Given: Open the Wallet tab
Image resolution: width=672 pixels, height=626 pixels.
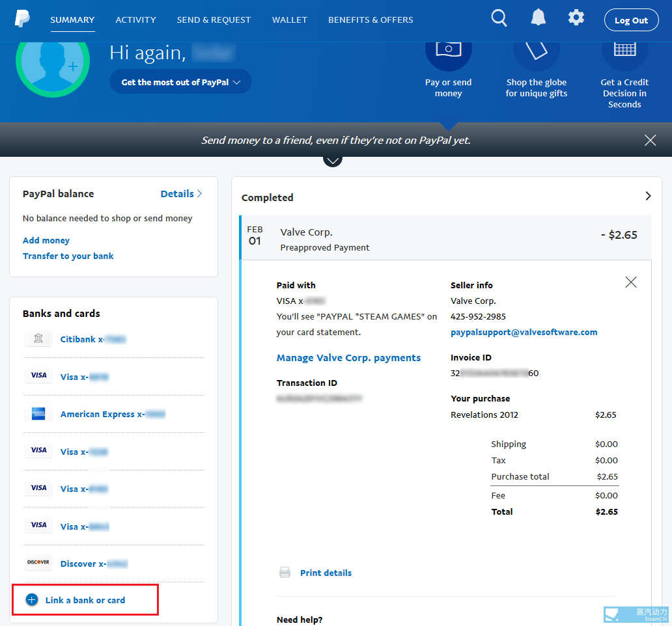Looking at the screenshot, I should click(289, 20).
